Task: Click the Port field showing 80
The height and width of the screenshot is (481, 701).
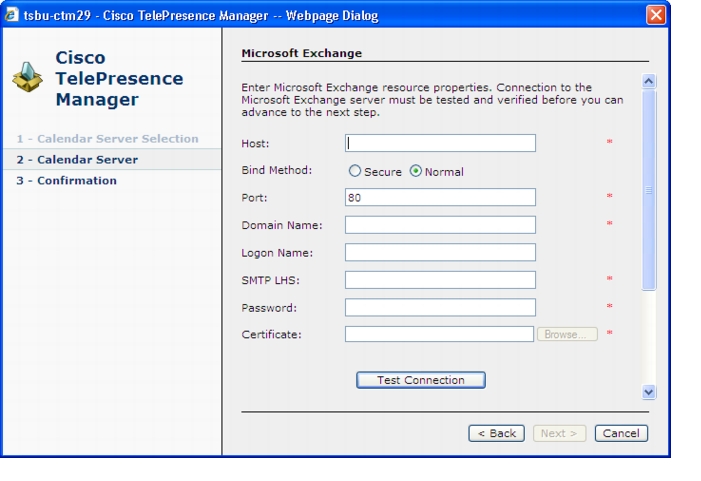Action: (440, 197)
